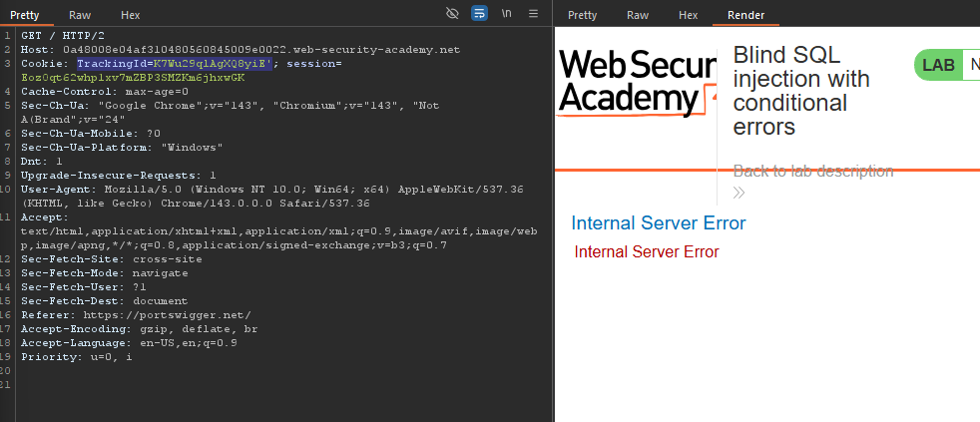Click the User-Agent header line

tap(271, 197)
